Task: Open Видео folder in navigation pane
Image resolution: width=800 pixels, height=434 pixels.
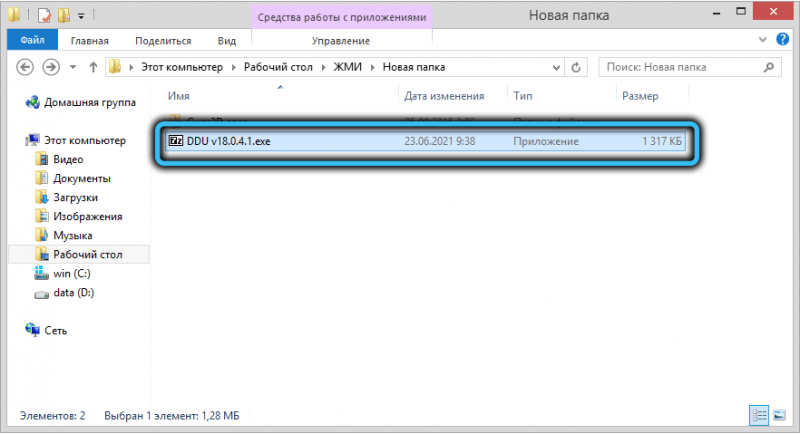Action: coord(68,160)
